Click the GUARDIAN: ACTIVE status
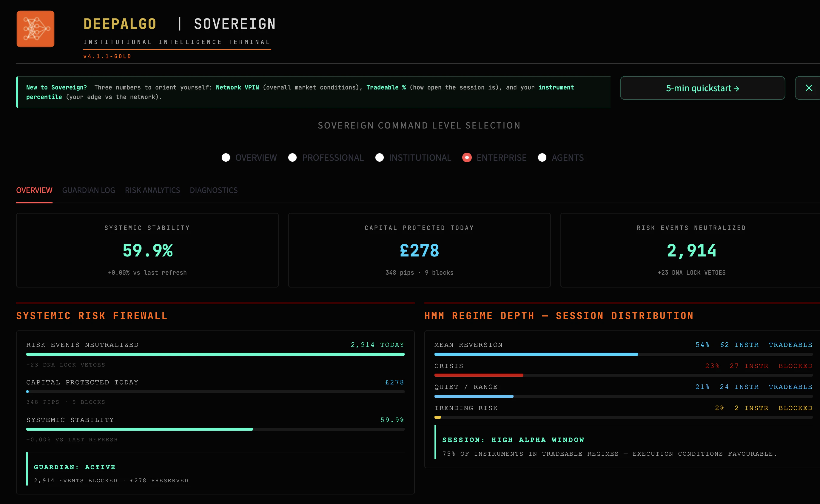 pos(75,467)
